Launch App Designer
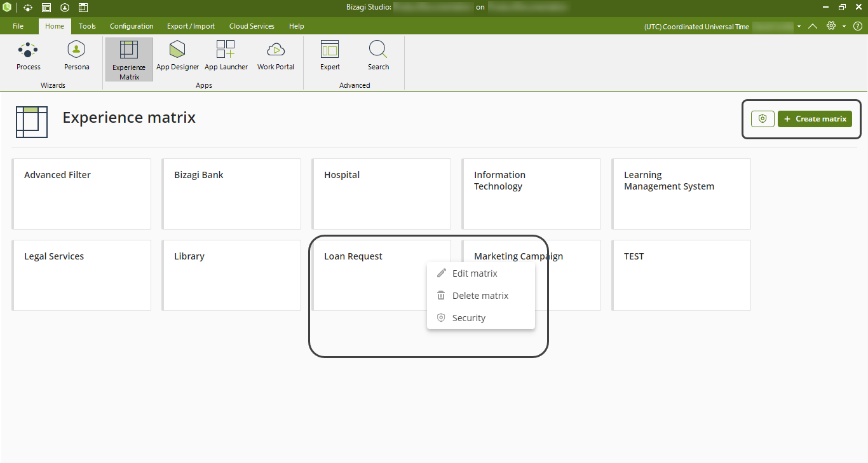The width and height of the screenshot is (868, 463). coord(177,56)
